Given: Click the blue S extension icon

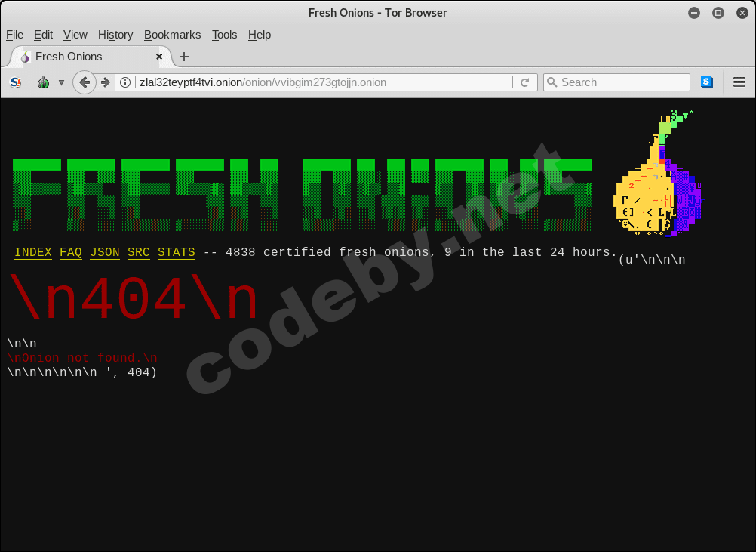Looking at the screenshot, I should point(707,82).
